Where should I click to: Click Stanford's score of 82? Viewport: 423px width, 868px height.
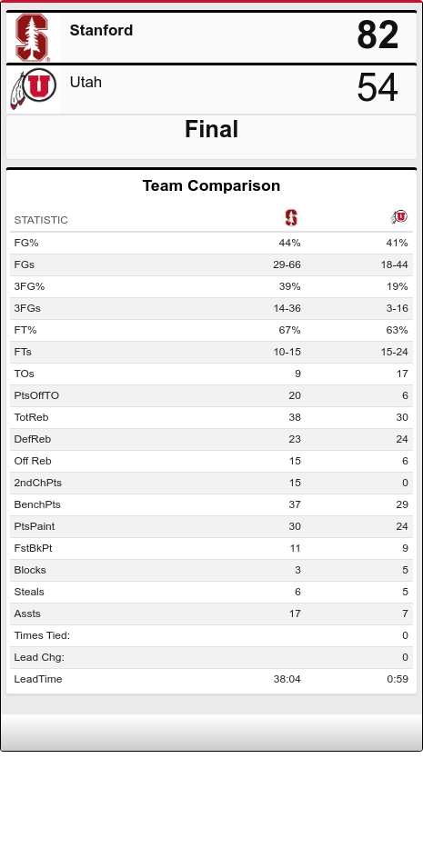pyautogui.click(x=378, y=35)
